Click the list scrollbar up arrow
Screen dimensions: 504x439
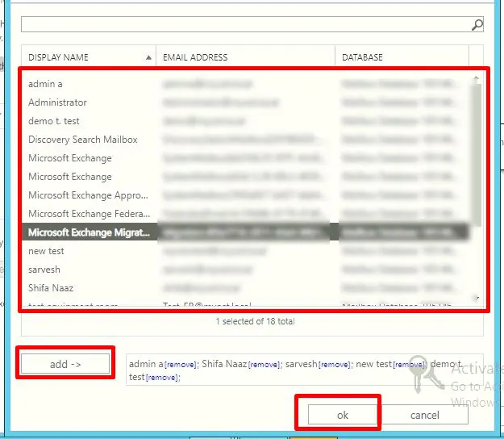click(x=476, y=78)
